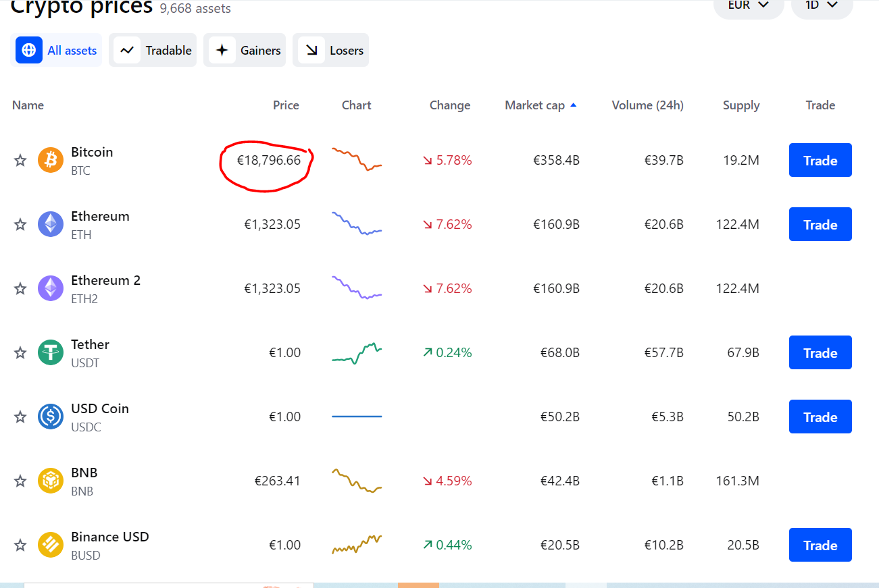Show the Gainers filter tab
879x588 pixels.
pyautogui.click(x=245, y=50)
